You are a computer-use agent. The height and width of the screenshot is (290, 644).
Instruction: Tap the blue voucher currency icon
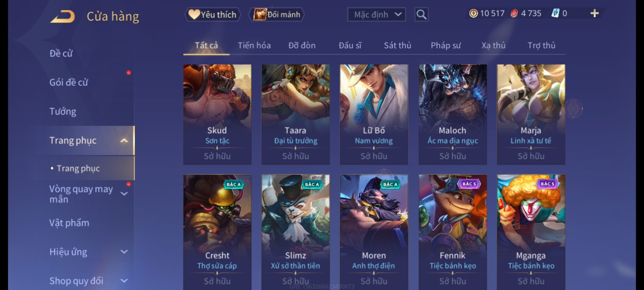pos(555,13)
